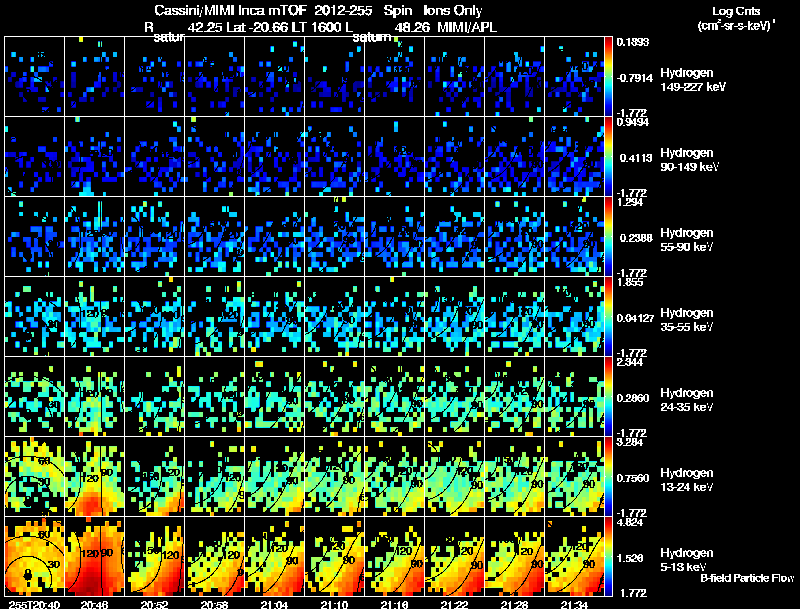Click the '1.294' color scale value
Screen dimensions: 800x609
click(x=630, y=202)
